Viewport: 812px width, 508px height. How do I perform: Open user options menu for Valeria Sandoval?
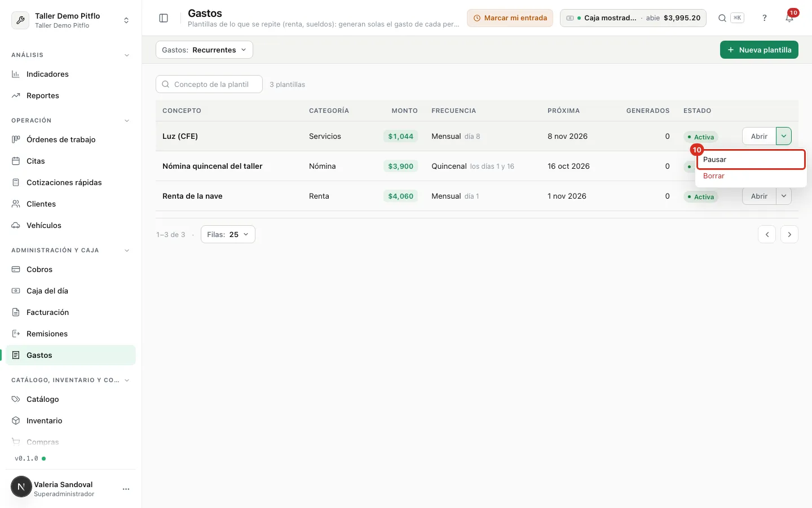pyautogui.click(x=126, y=489)
